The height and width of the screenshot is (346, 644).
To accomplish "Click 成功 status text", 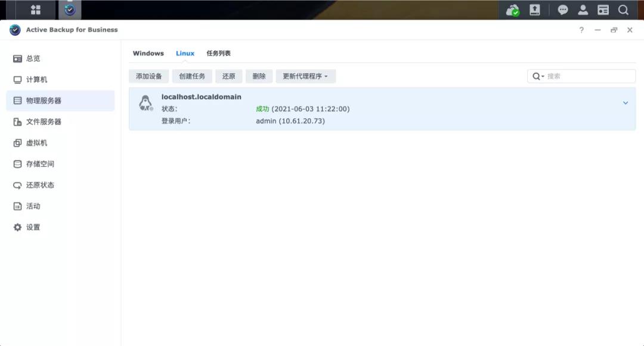I will click(262, 109).
